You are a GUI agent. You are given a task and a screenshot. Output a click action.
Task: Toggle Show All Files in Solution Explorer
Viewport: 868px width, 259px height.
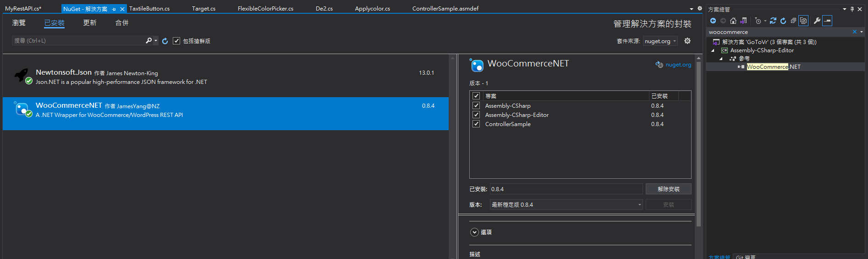[x=803, y=21]
